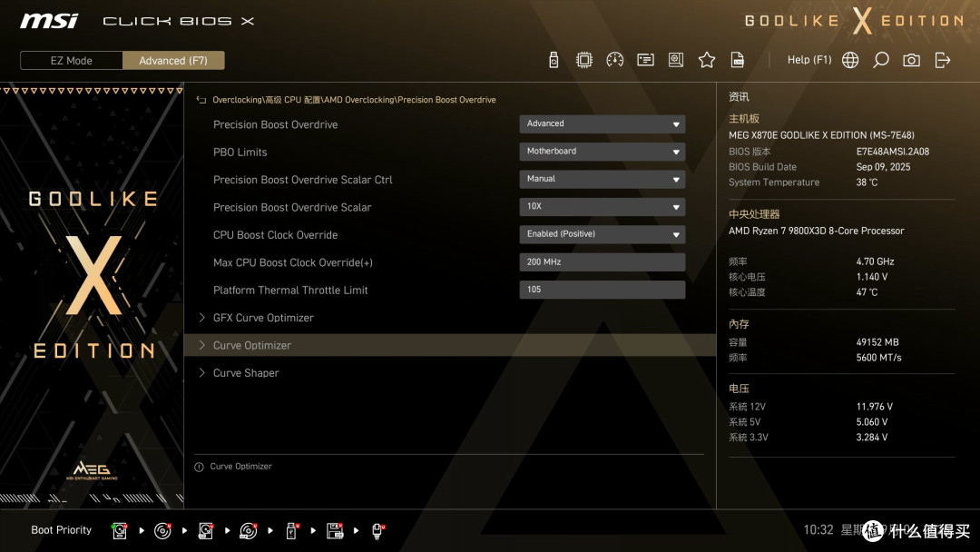Click the BIOS version E7E48AMSI.2A08

(893, 152)
